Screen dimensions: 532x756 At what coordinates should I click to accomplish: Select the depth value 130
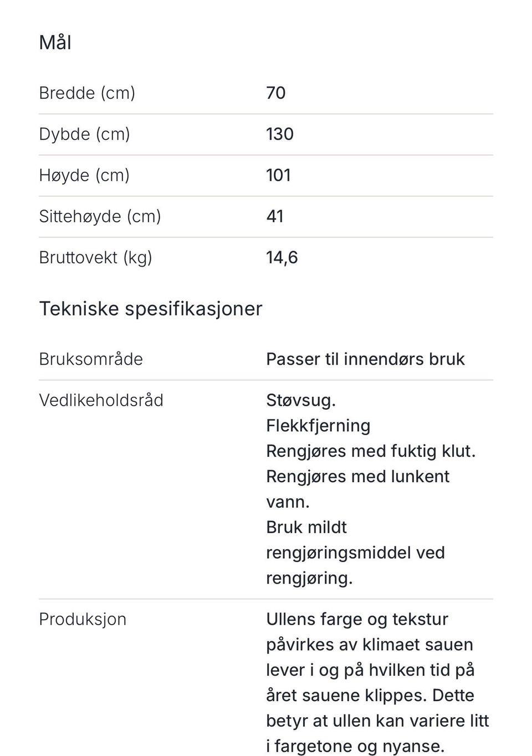(x=280, y=134)
